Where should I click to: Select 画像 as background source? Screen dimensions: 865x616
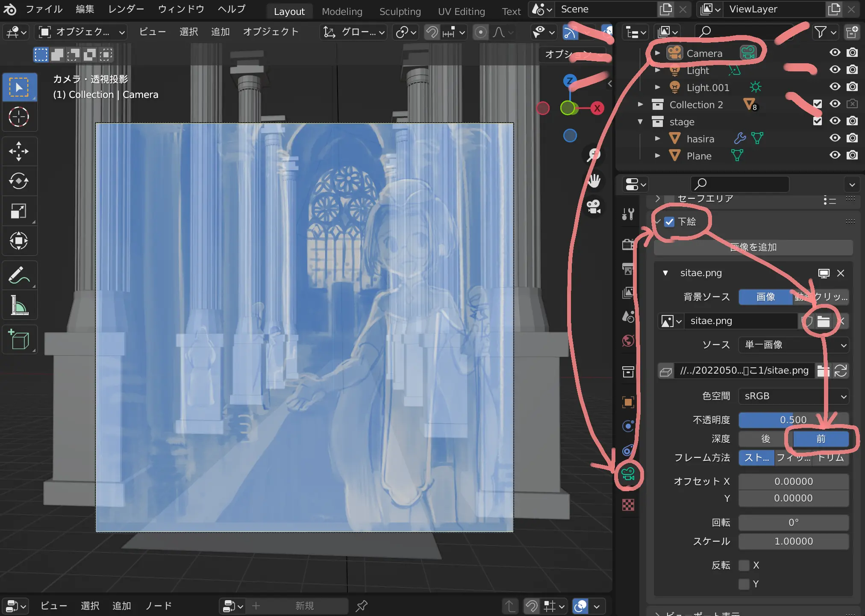click(765, 297)
